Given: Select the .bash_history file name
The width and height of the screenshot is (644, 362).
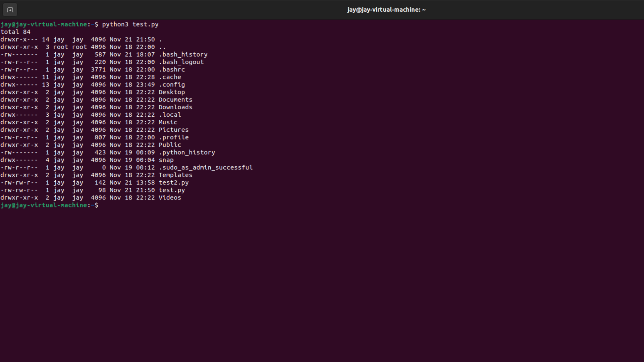Looking at the screenshot, I should click(183, 55).
